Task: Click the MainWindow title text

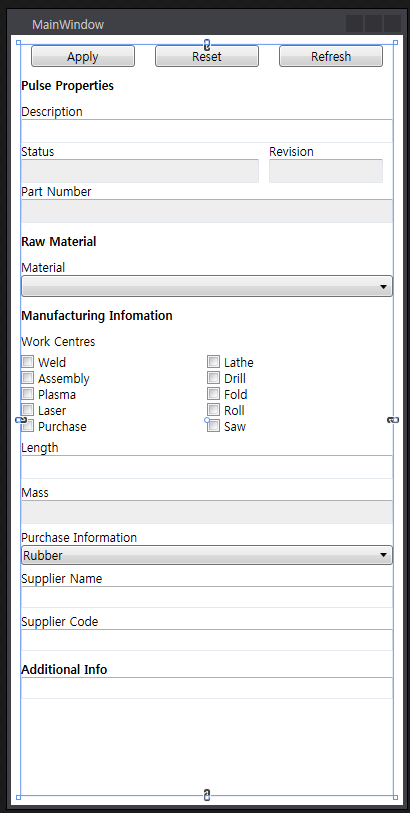Action: pos(68,24)
